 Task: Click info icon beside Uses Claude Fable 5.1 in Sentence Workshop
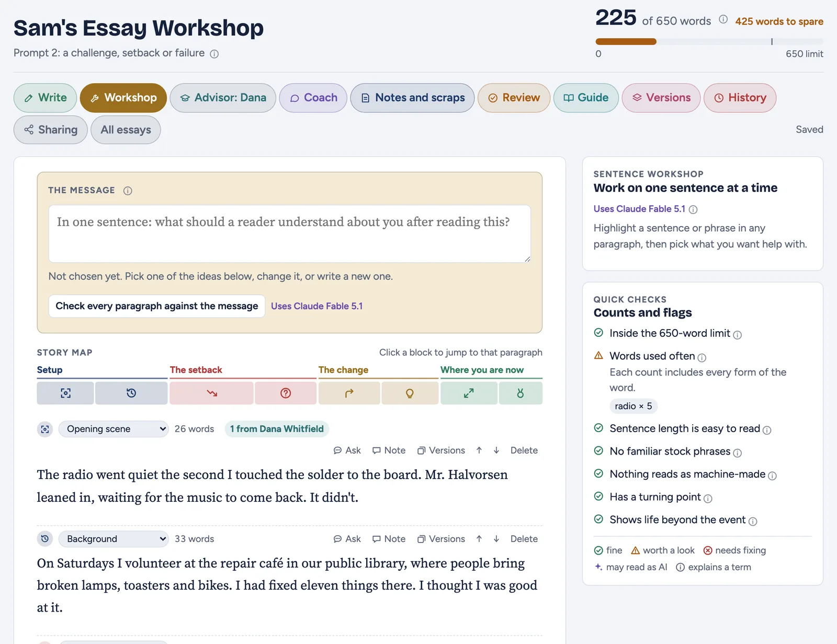pos(693,209)
